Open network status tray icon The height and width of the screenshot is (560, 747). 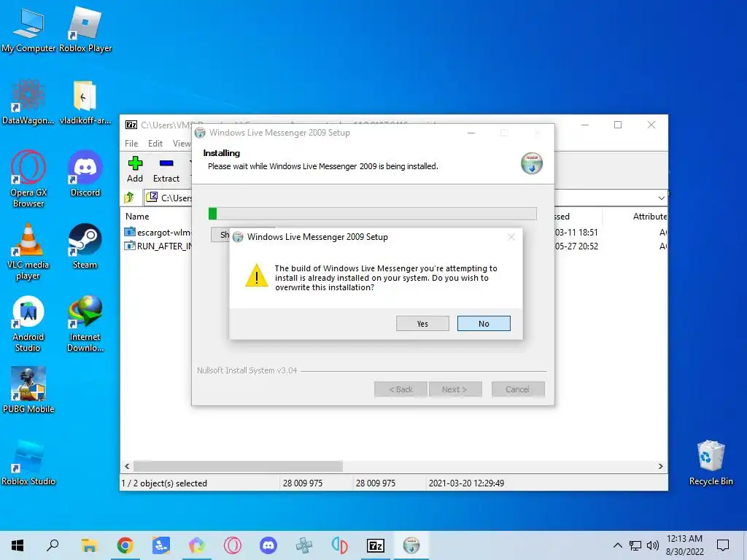pos(635,545)
